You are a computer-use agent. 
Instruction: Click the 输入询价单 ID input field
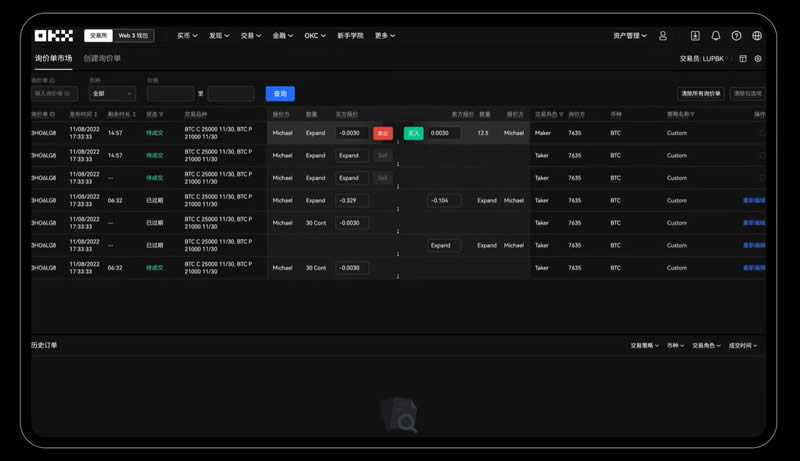[x=54, y=94]
